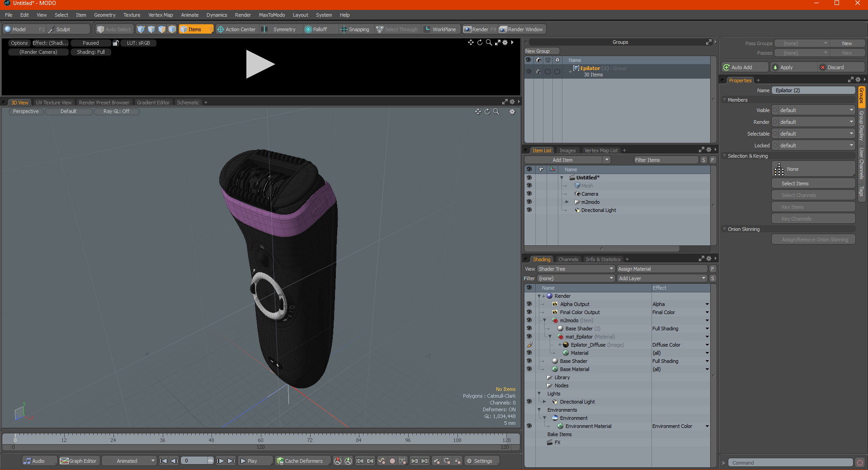Open the Add Layer dropdown
This screenshot has height=470, width=868.
662,278
